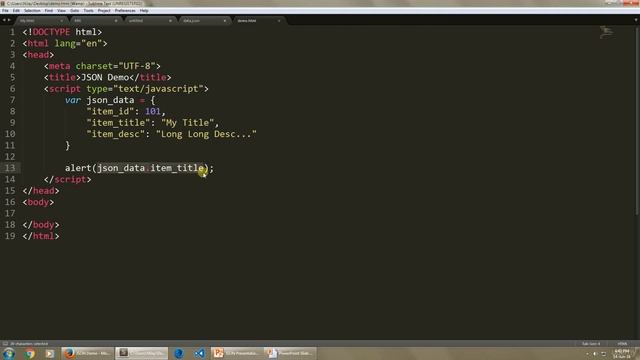
Task: Open the Project menu
Action: (104, 11)
